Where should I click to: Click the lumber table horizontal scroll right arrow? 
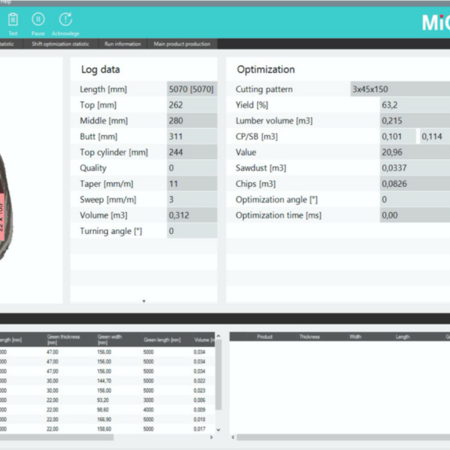pos(211,437)
